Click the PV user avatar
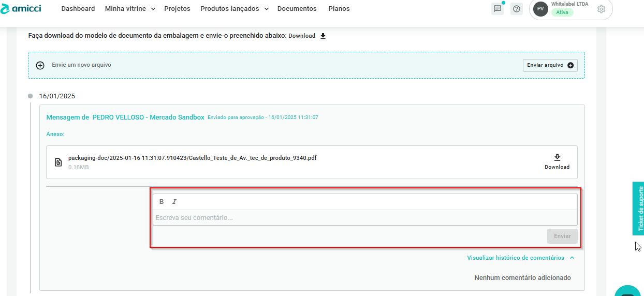Screen dimensions: 644x296 tap(540, 9)
